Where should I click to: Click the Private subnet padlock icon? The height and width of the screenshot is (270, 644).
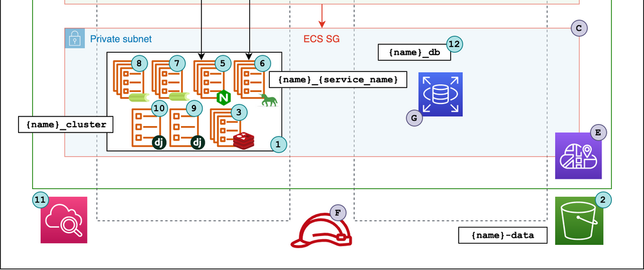point(75,39)
